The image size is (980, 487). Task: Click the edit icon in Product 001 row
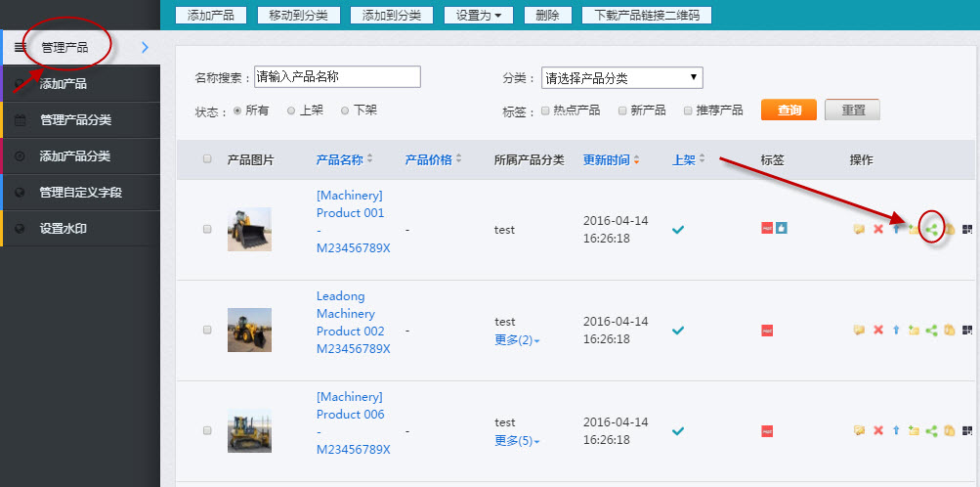pos(859,229)
